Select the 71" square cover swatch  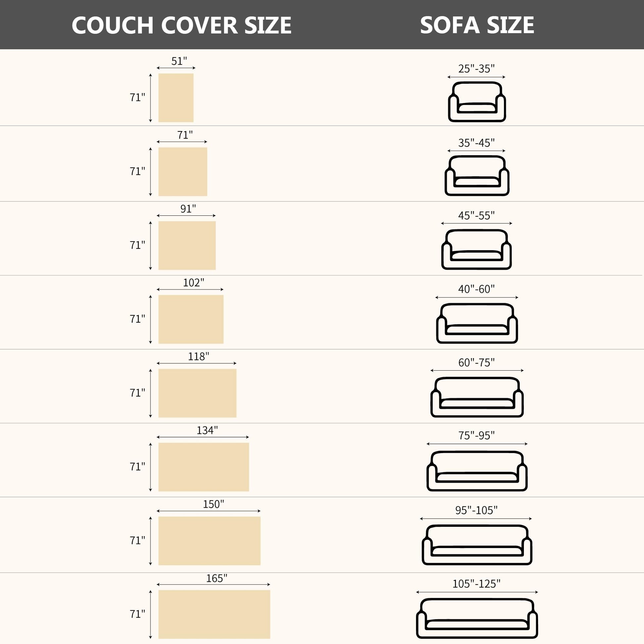183,172
